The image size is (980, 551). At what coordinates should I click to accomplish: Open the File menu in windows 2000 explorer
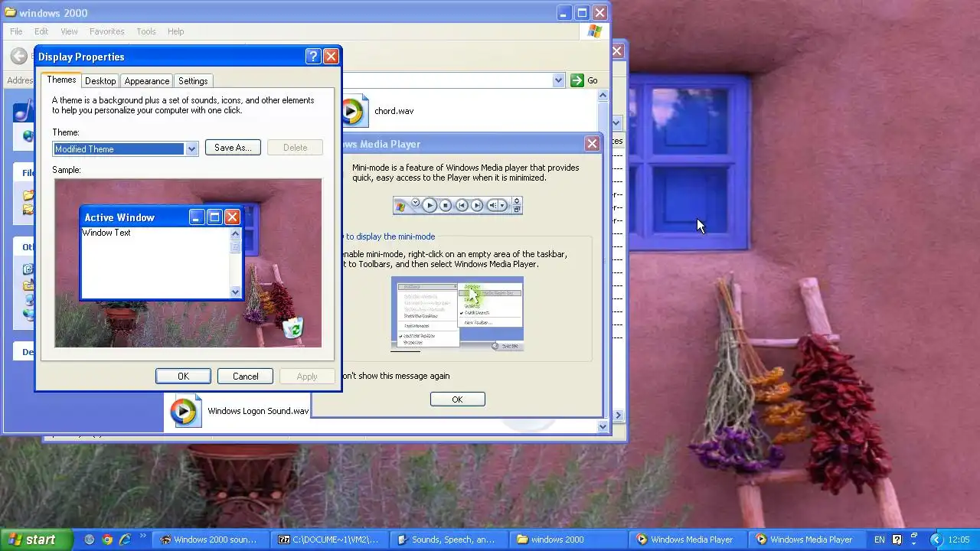pyautogui.click(x=16, y=31)
